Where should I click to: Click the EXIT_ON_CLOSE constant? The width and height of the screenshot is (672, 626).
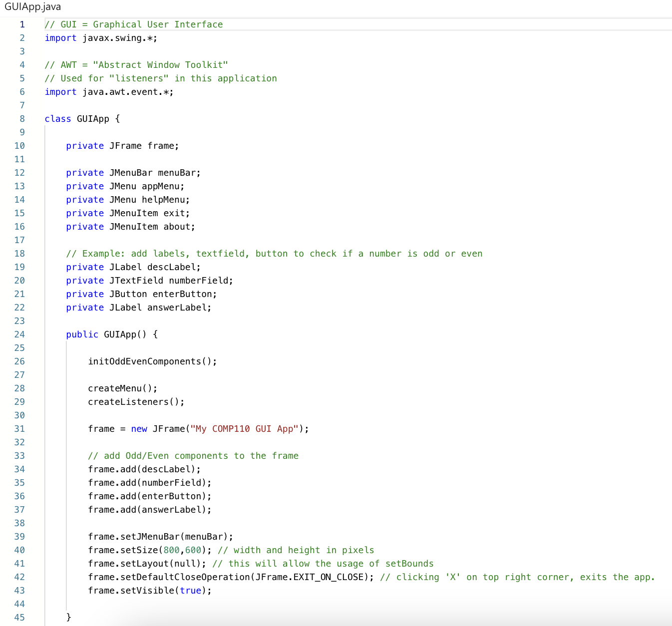pos(330,577)
